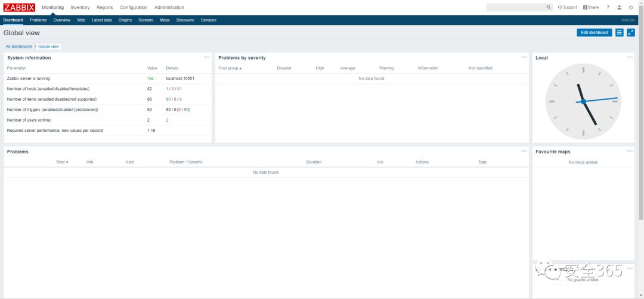Toggle fullscreen kiosk mode icon

631,32
